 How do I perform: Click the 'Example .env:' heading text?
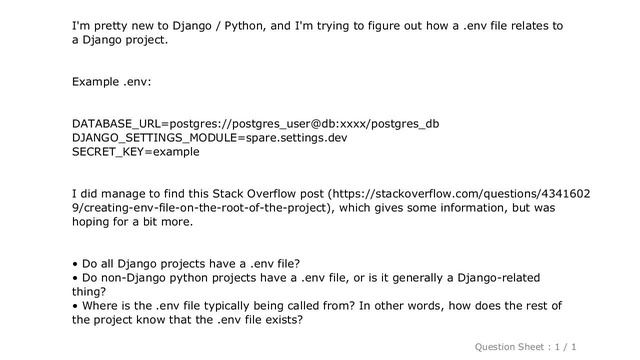click(x=111, y=82)
